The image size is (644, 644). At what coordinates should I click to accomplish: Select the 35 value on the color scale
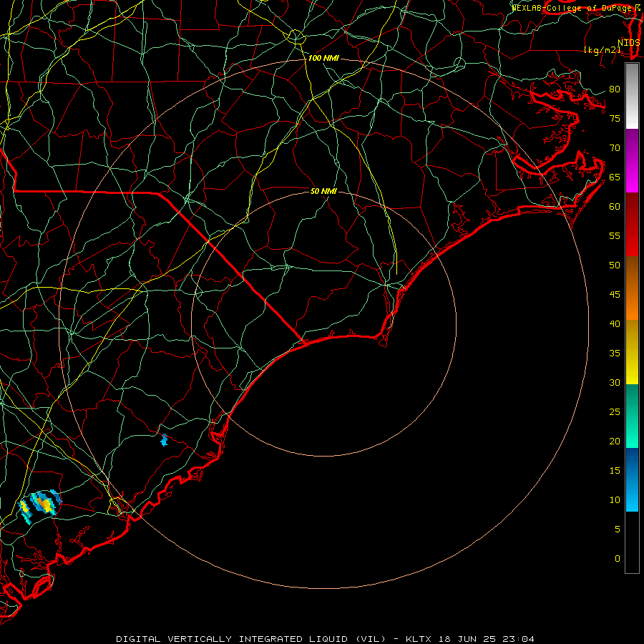(615, 353)
